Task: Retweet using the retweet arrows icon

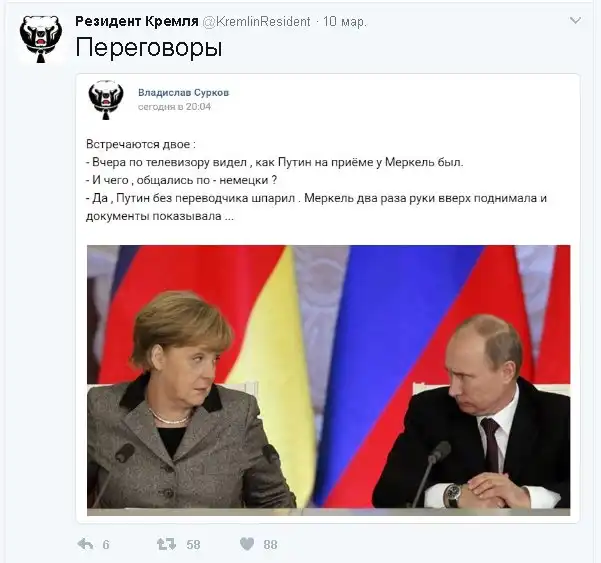Action: click(x=166, y=544)
